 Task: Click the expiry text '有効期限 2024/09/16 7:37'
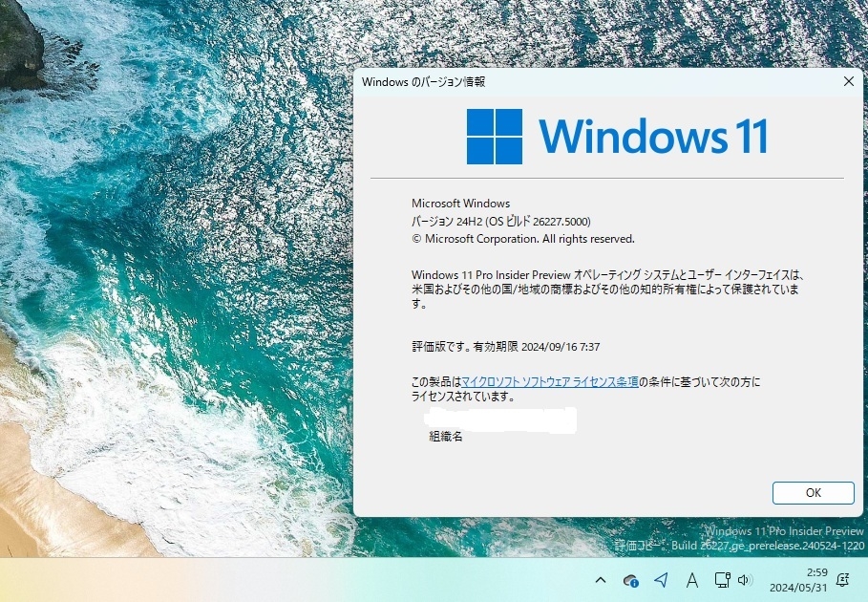pyautogui.click(x=537, y=347)
